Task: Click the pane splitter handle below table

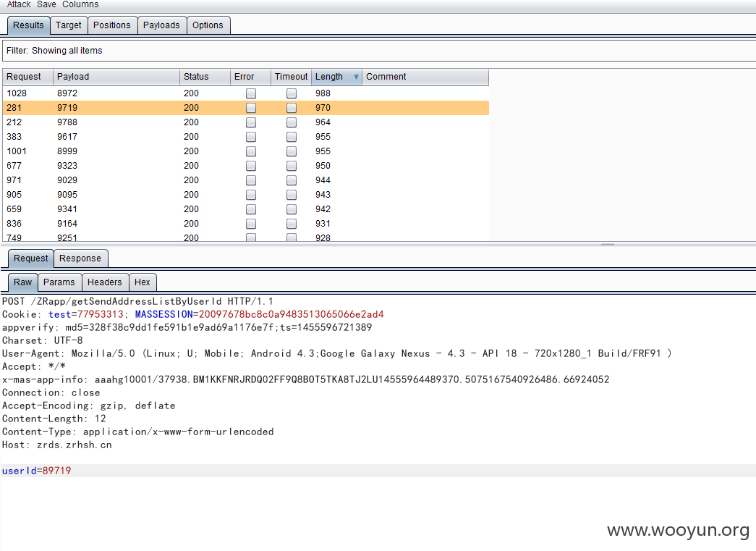Action: 608,245
